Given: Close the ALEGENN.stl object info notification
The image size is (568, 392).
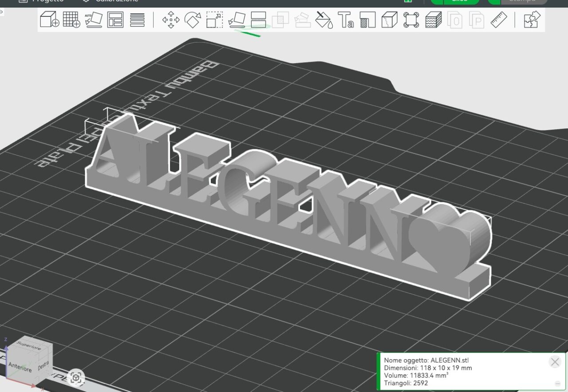Looking at the screenshot, I should tap(555, 362).
